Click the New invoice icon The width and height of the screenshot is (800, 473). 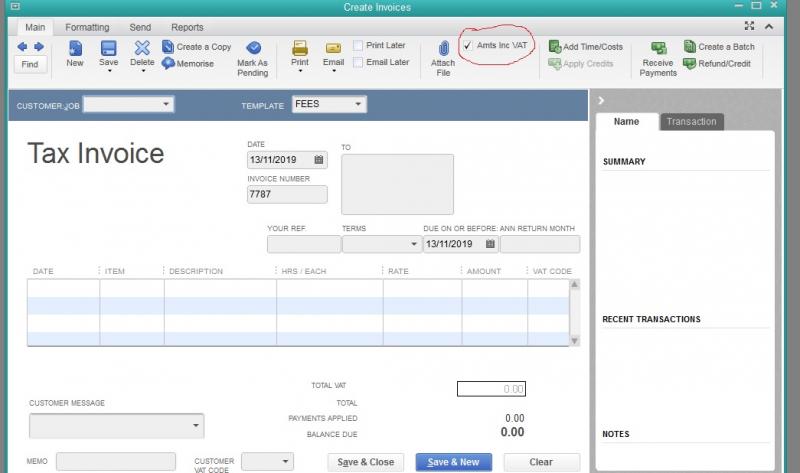click(x=75, y=48)
